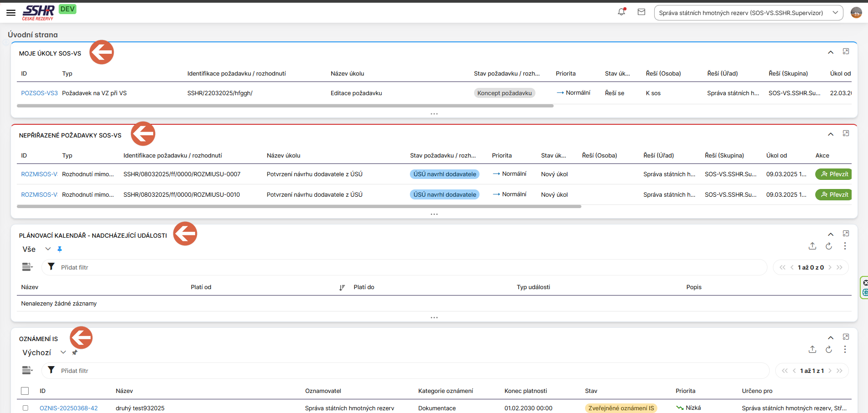
Task: Open the messages envelope icon
Action: click(x=641, y=12)
